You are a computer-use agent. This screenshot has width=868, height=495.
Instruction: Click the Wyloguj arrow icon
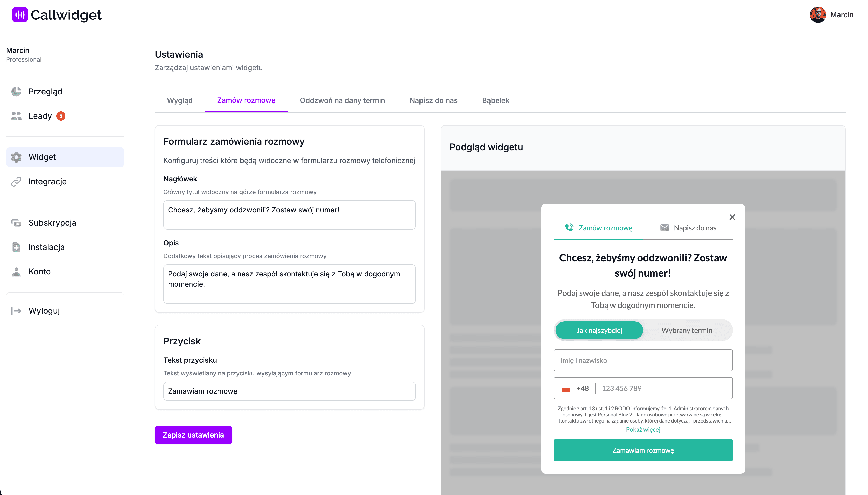tap(16, 311)
